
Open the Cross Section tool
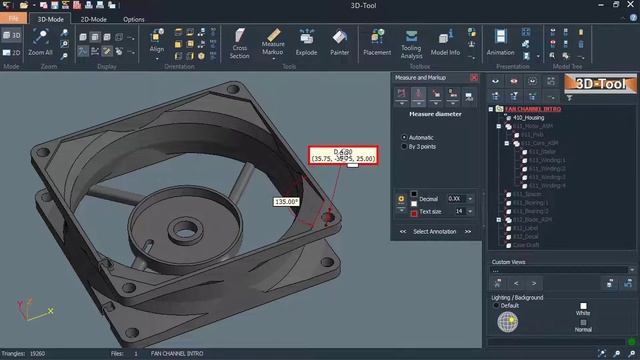pyautogui.click(x=239, y=44)
